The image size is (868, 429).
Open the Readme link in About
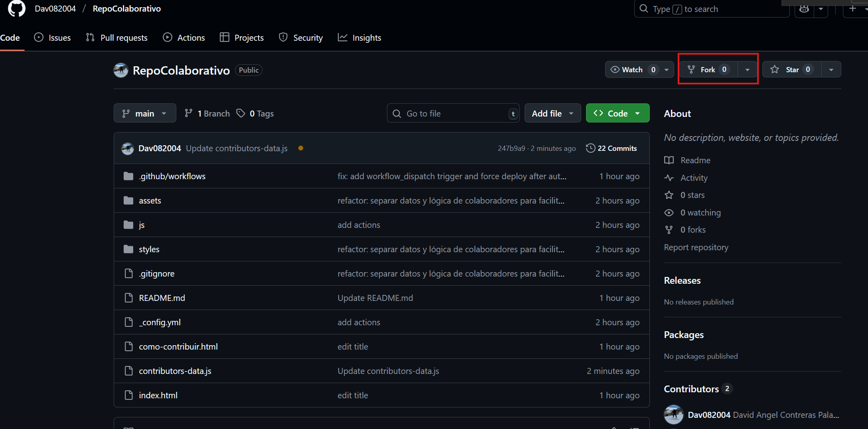click(687, 160)
